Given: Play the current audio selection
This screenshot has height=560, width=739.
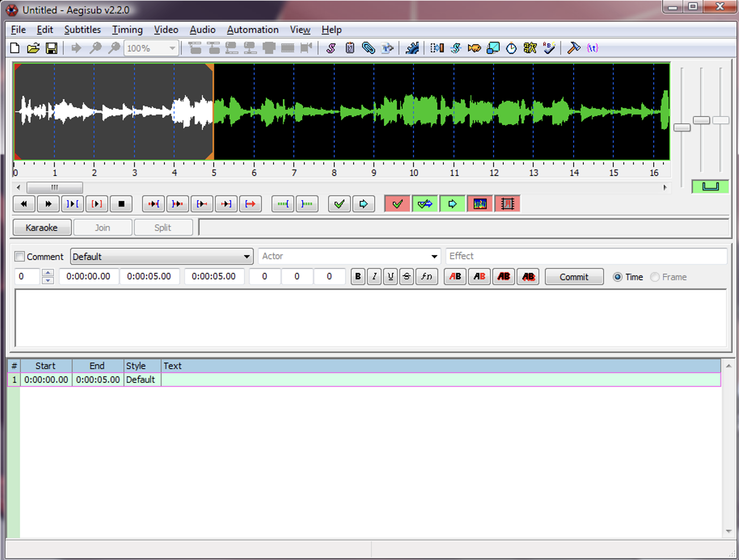Looking at the screenshot, I should 72,204.
